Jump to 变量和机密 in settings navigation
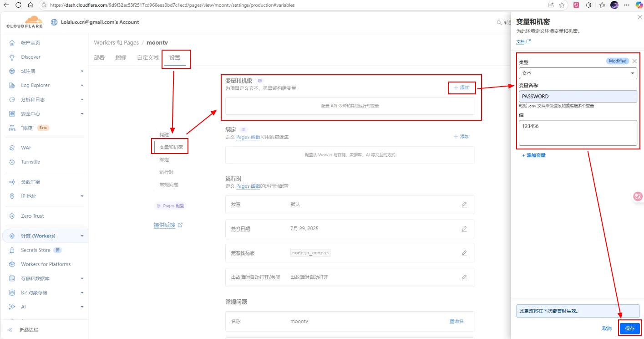Screen dimensions: 644x339 (x=171, y=147)
